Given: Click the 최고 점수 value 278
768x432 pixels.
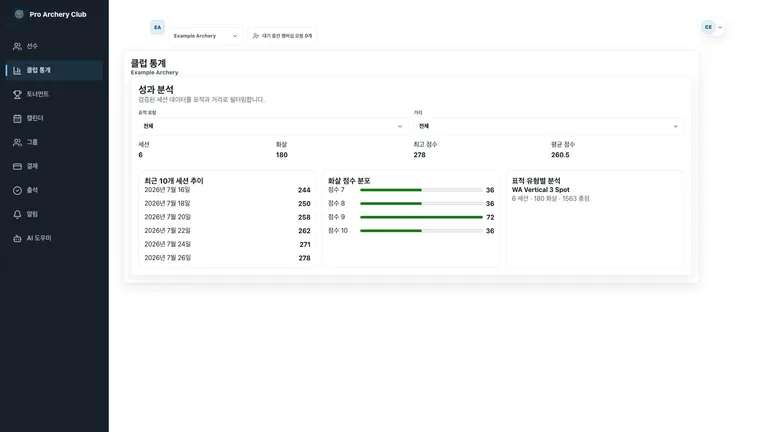Looking at the screenshot, I should click(x=419, y=155).
